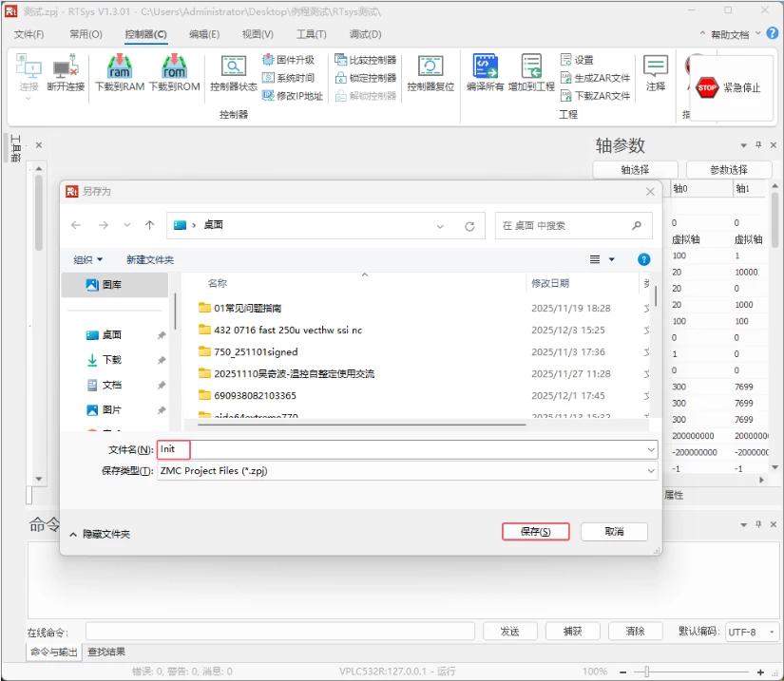Go up one folder level

pos(149,225)
